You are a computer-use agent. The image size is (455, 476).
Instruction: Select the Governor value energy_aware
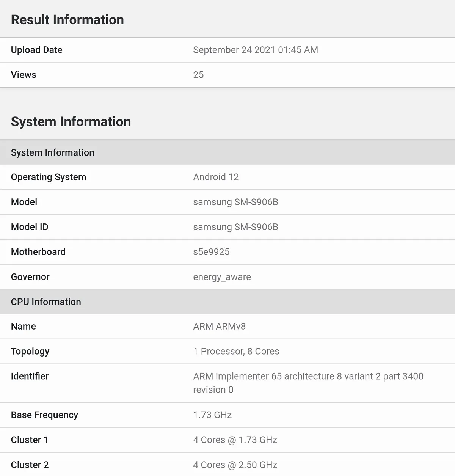(222, 277)
